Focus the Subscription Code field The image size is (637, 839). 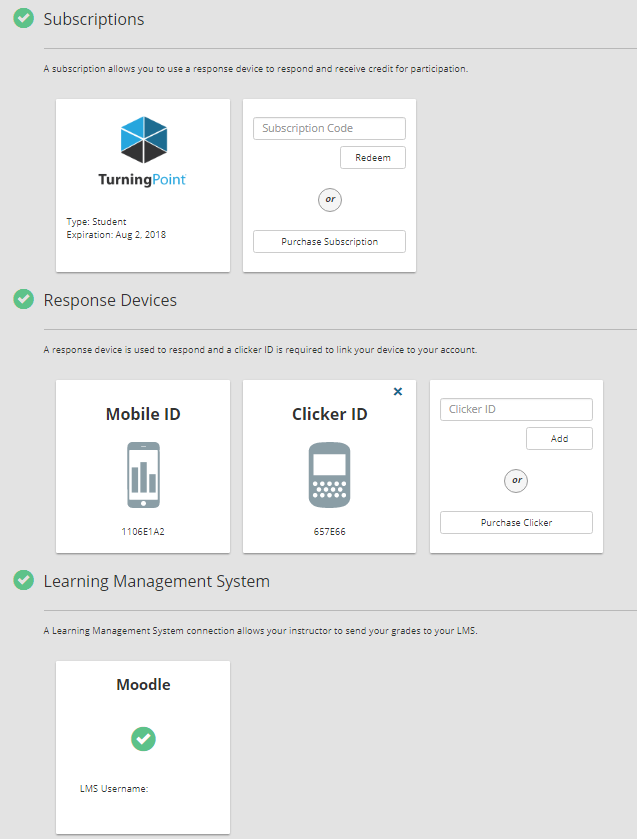coord(329,128)
